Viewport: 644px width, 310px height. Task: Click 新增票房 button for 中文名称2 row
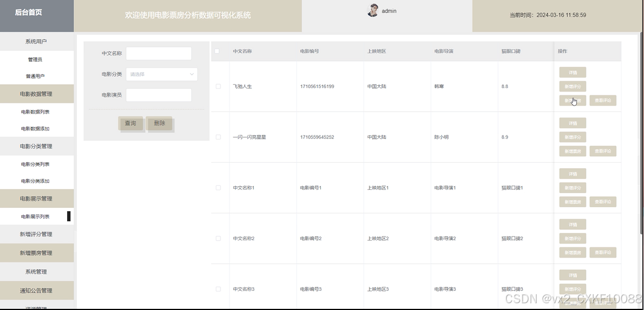click(572, 252)
